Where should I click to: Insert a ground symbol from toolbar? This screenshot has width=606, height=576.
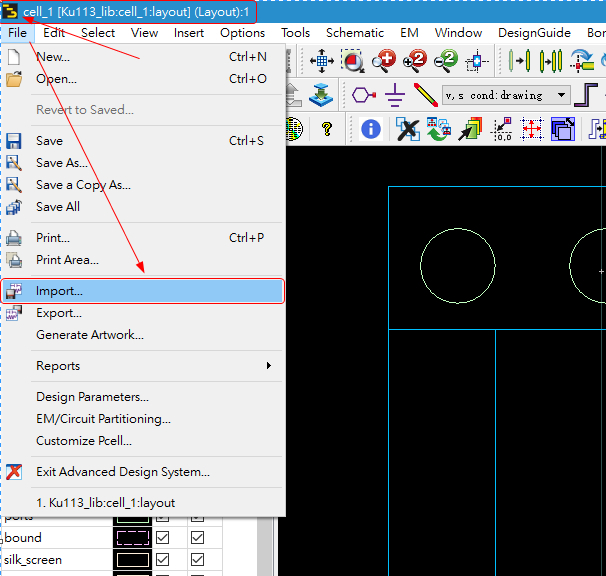pos(395,95)
